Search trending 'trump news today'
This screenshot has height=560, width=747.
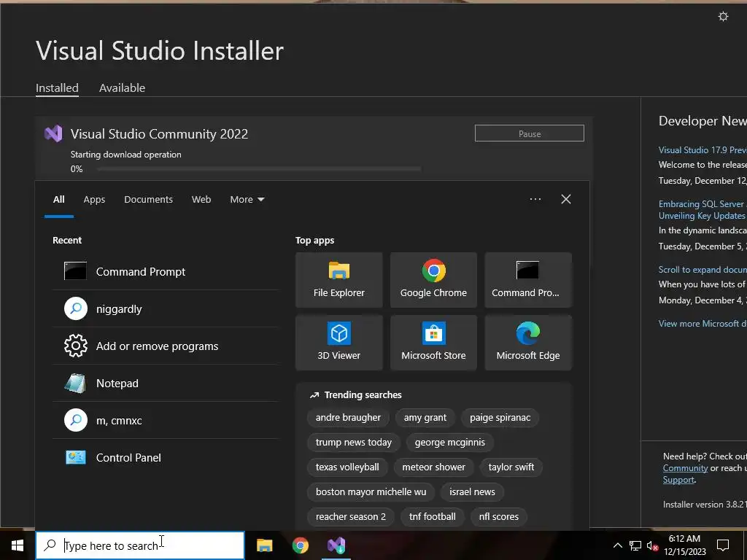coord(354,443)
